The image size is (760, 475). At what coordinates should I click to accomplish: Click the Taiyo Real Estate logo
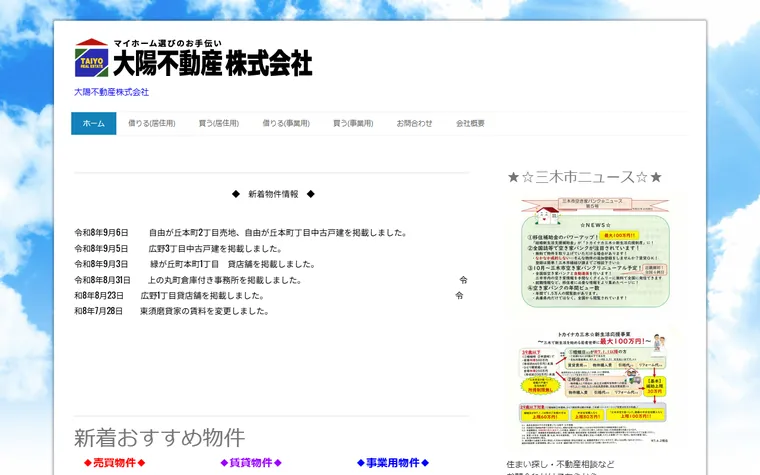(x=92, y=58)
